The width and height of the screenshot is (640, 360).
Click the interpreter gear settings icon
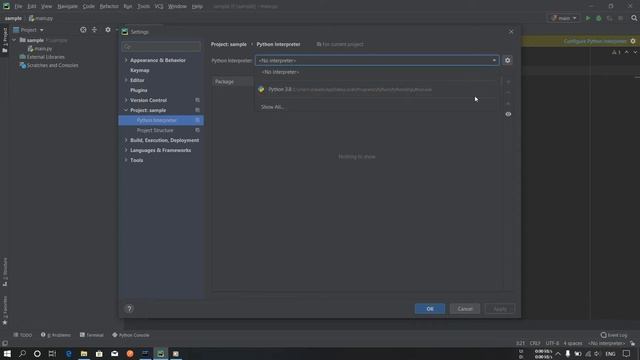(507, 60)
